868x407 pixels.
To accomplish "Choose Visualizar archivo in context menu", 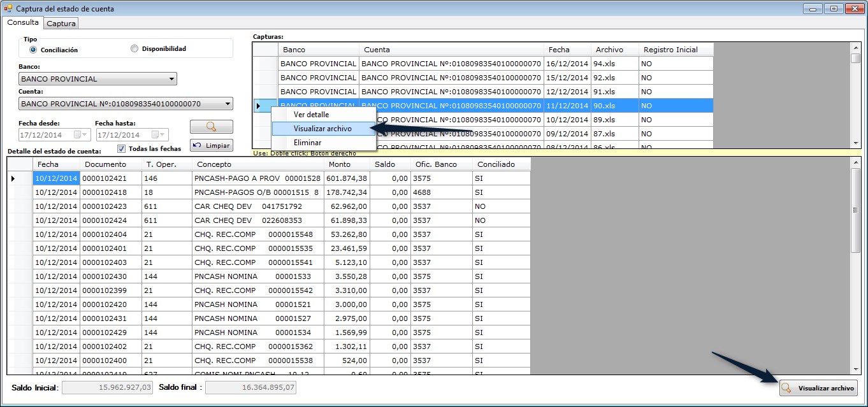I will (323, 129).
